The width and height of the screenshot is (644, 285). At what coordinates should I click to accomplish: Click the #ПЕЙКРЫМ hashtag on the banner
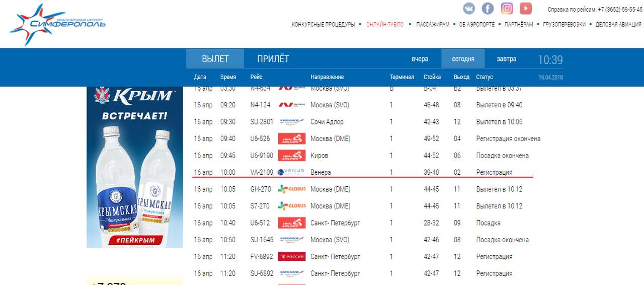click(135, 240)
